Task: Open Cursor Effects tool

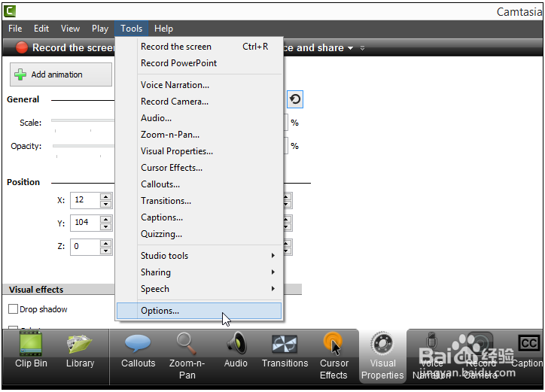Action: [x=333, y=356]
